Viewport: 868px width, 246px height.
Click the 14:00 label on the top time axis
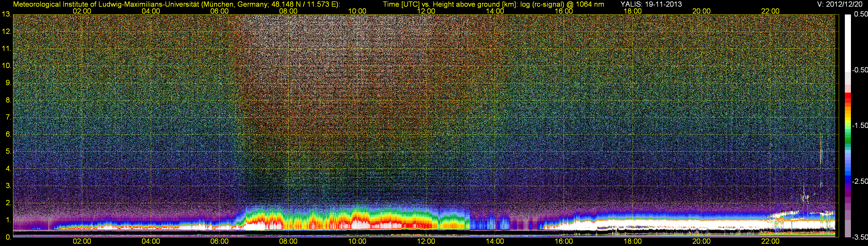(x=495, y=11)
